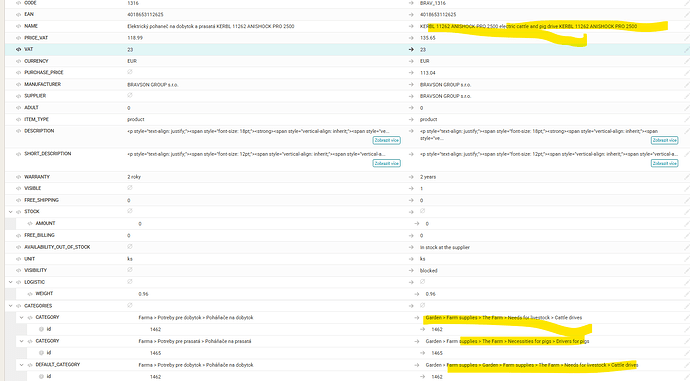Show more of the left DESCRIPTION value
This screenshot has width=690, height=381.
(x=386, y=140)
